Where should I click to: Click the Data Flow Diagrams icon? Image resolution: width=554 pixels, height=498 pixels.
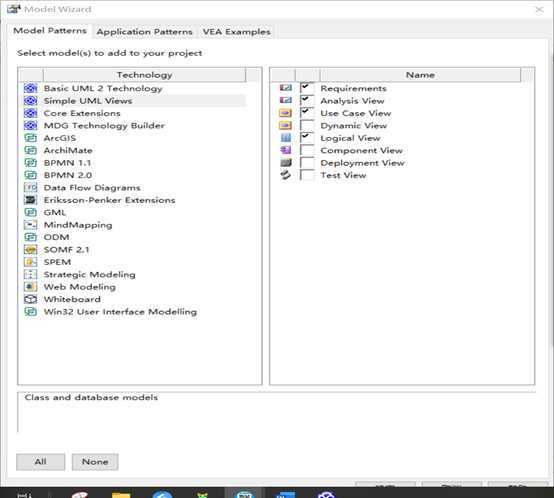[x=30, y=188]
